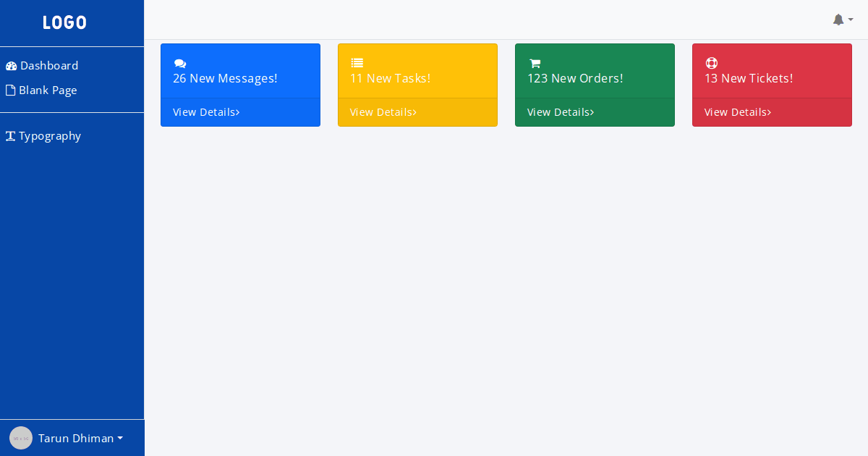Click the LOGO brand text
The width and height of the screenshot is (868, 456).
64,22
